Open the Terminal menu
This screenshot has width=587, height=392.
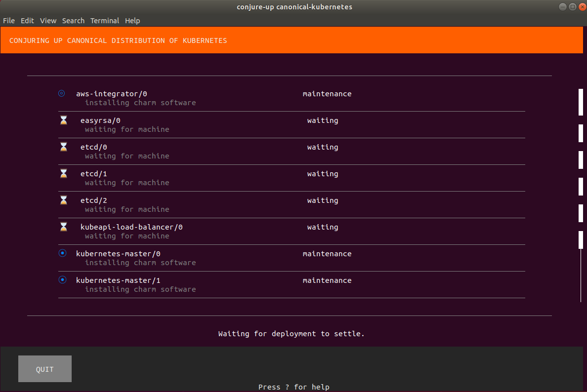(x=104, y=21)
